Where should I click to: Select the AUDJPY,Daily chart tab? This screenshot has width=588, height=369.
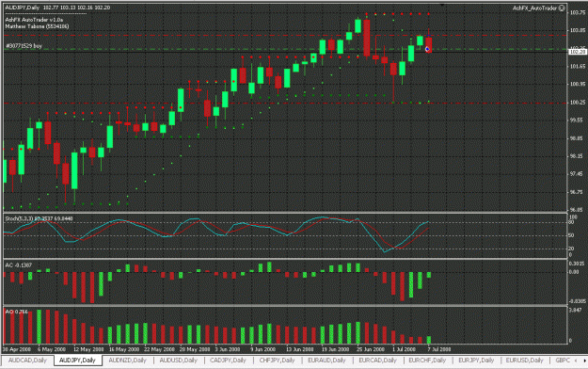78,361
